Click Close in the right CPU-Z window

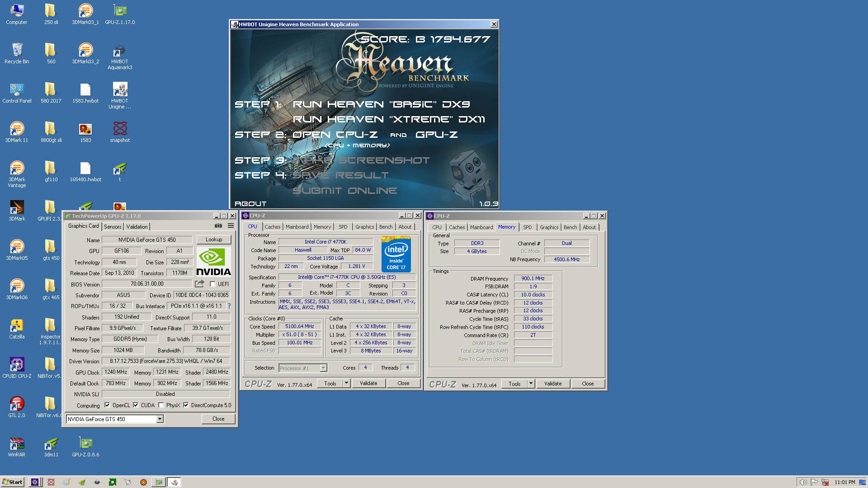(x=588, y=384)
